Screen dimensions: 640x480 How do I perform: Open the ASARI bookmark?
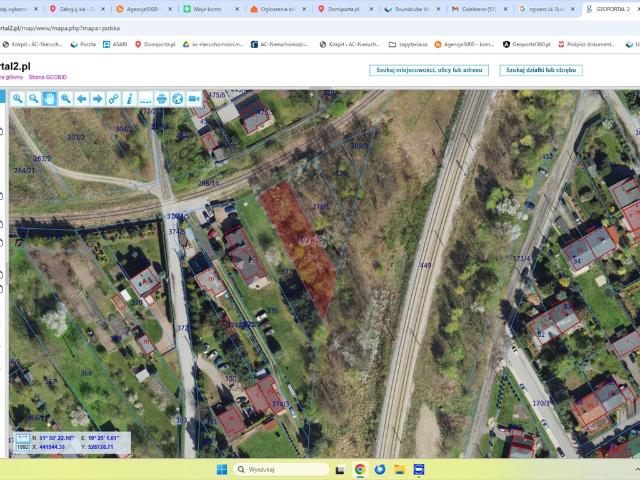pyautogui.click(x=115, y=44)
